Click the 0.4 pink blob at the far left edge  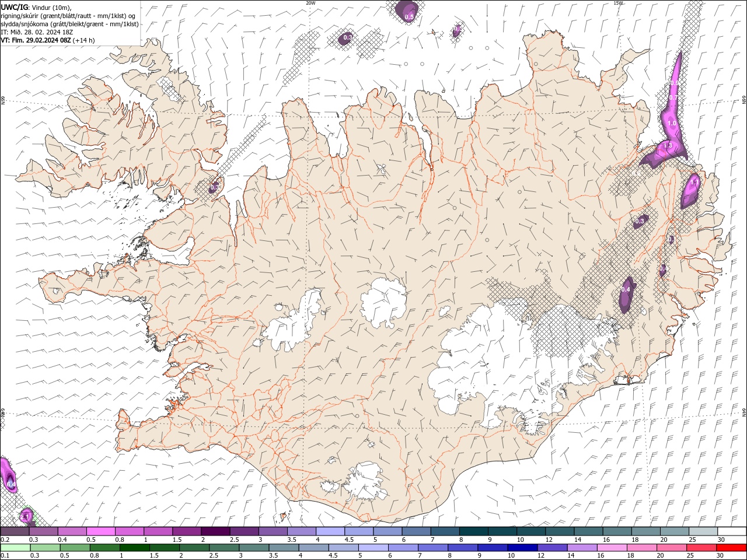(8, 475)
